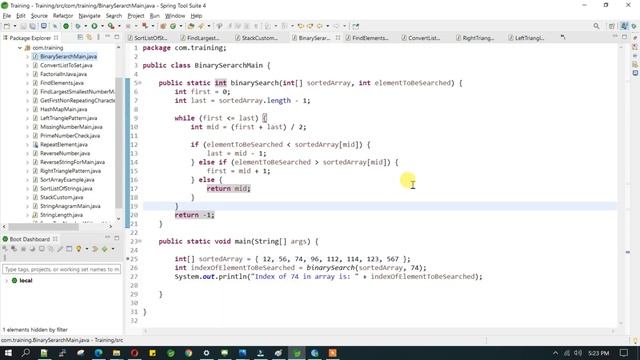Collapse the binarySearch method fold marker
Screen dimensions: 640x360
click(139, 83)
